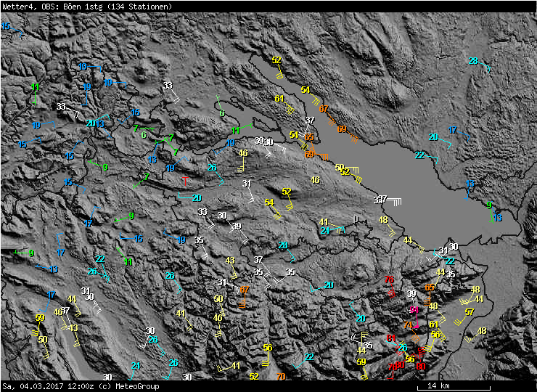Select cyan 28 station northeast of the lake
This screenshot has width=537, height=392.
click(x=473, y=61)
